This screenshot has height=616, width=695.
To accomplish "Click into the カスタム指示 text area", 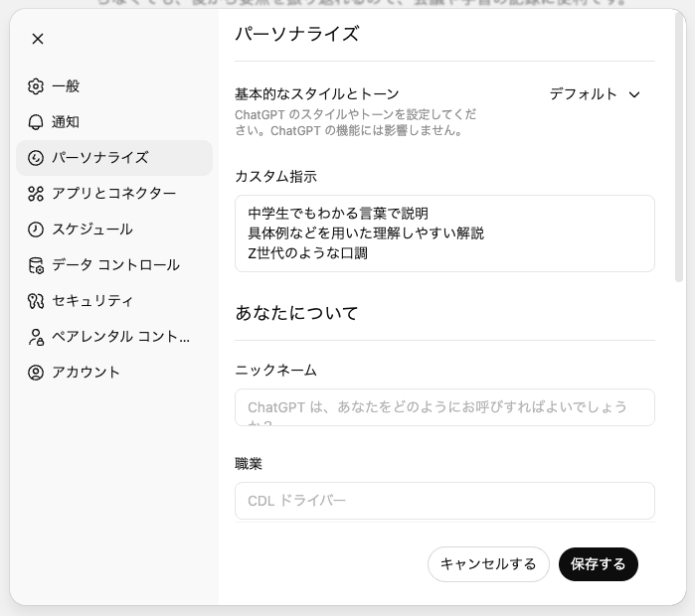I will pos(444,233).
